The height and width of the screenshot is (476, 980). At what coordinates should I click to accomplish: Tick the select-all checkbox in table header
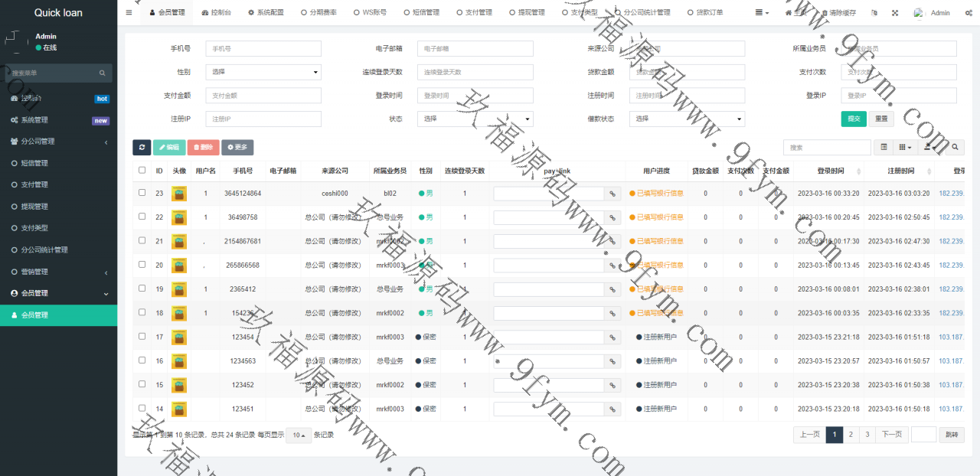tap(142, 171)
